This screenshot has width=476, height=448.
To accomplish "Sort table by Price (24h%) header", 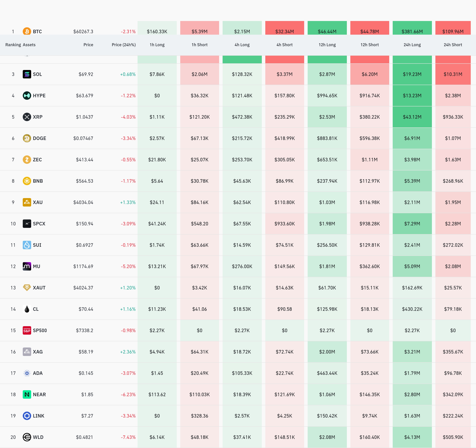I will [x=124, y=45].
